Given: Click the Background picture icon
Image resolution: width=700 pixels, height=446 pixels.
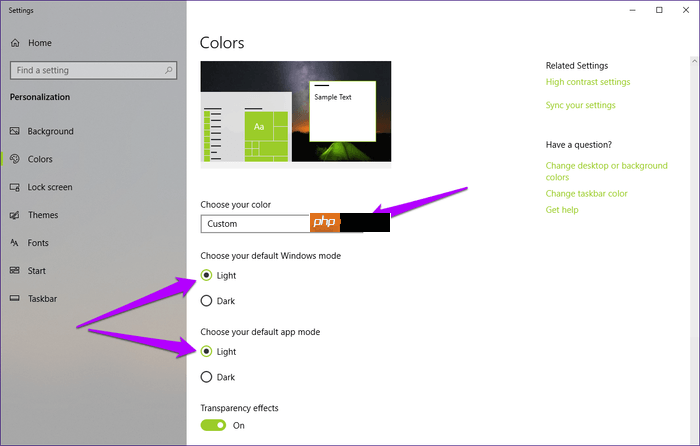Looking at the screenshot, I should (16, 131).
